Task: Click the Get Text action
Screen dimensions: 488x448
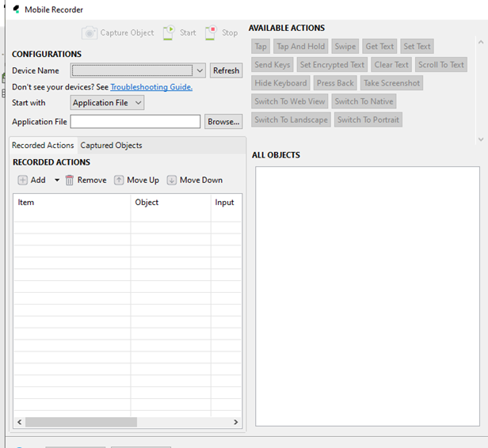Action: [379, 47]
